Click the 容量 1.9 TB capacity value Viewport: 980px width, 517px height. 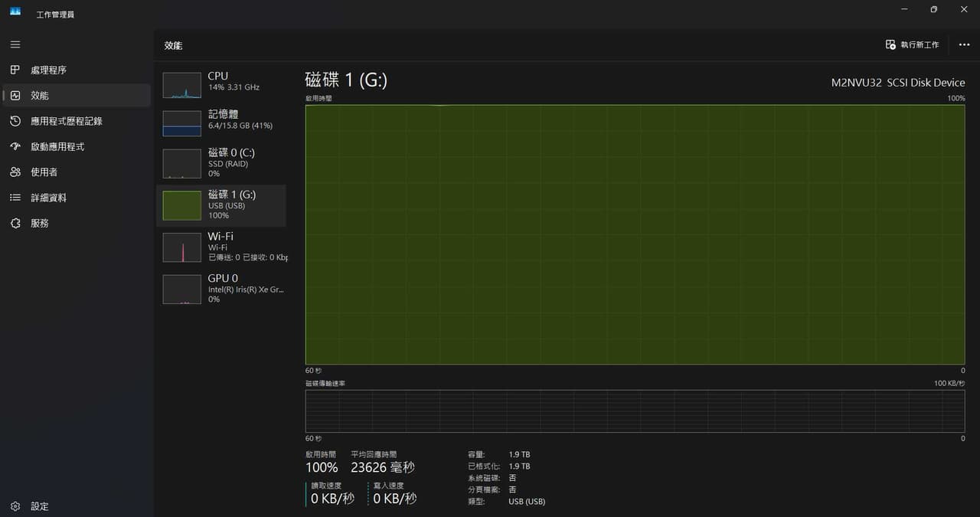point(519,454)
